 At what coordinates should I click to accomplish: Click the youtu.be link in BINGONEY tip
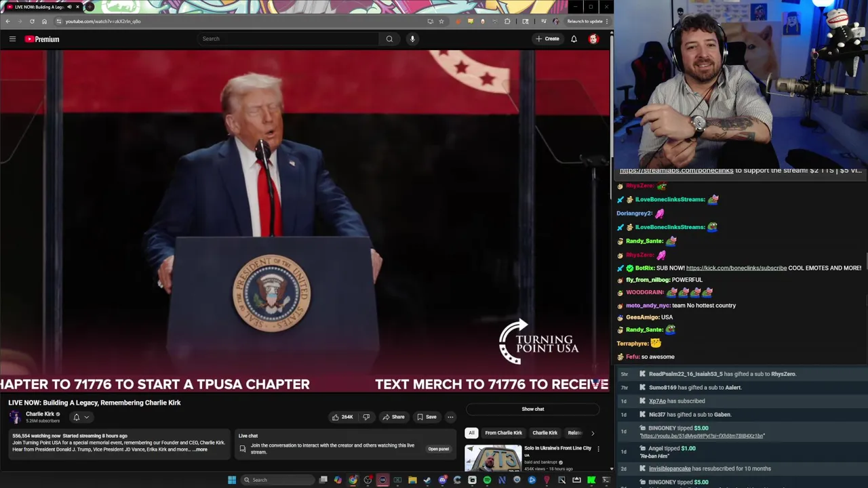pyautogui.click(x=702, y=436)
